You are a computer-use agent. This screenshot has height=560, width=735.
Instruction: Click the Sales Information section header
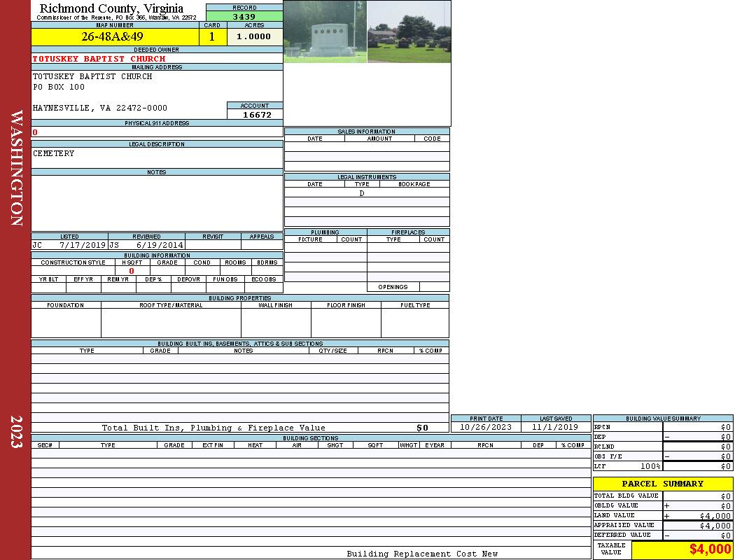point(366,132)
